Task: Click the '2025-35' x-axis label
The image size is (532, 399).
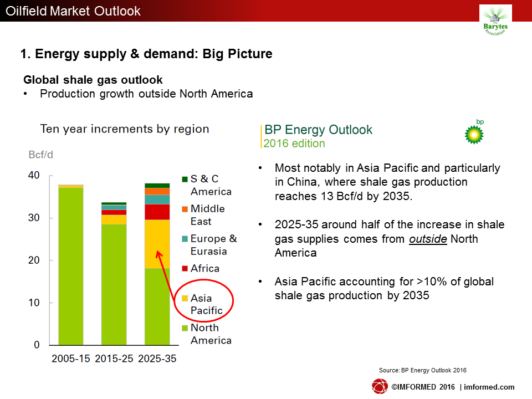Action: point(157,359)
